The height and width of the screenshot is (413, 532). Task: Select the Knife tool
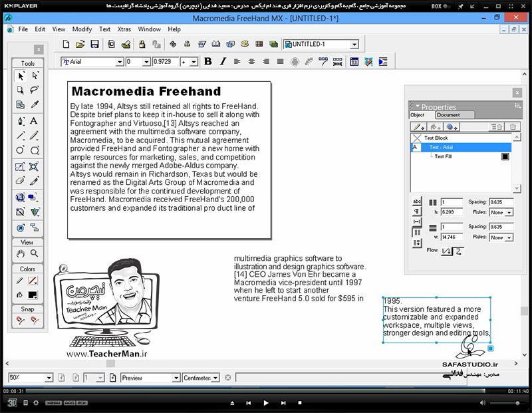pyautogui.click(x=34, y=181)
